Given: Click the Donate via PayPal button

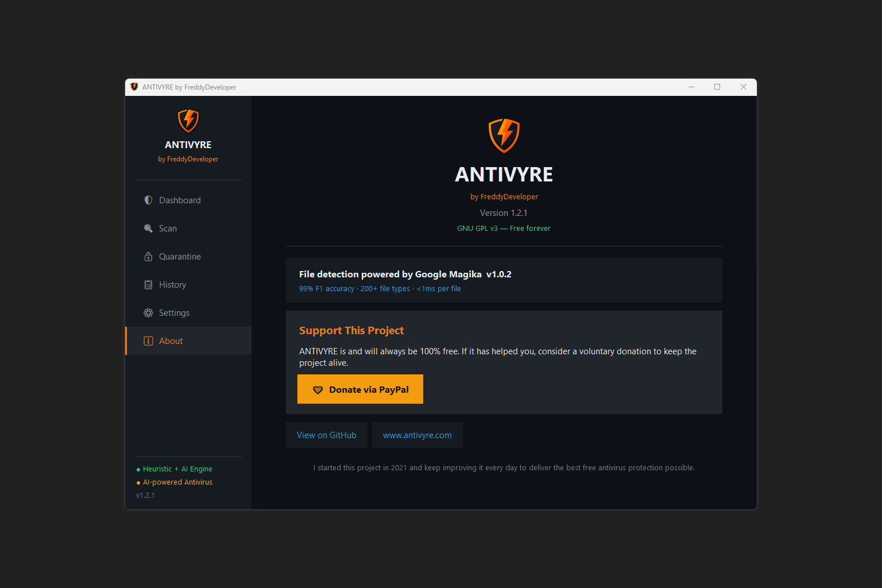Looking at the screenshot, I should click(360, 389).
